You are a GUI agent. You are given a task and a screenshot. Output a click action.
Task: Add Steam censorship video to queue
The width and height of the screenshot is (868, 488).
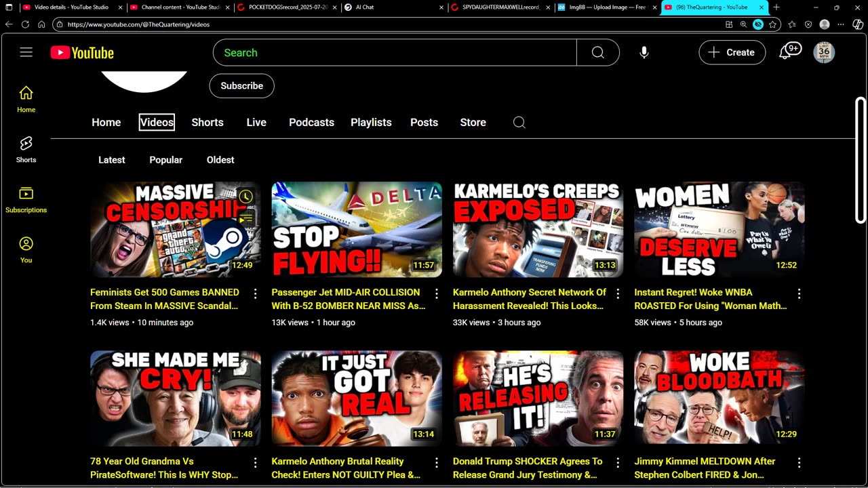click(x=245, y=218)
